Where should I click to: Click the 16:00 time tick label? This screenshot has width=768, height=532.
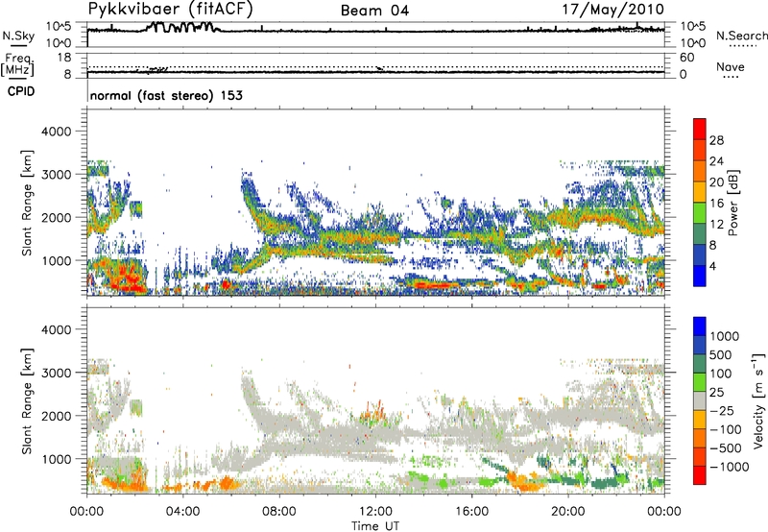click(471, 512)
